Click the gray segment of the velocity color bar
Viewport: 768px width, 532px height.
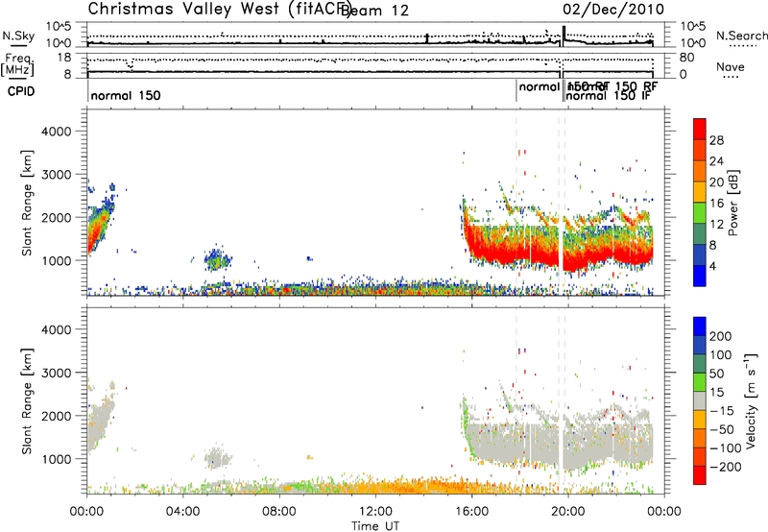[700, 401]
